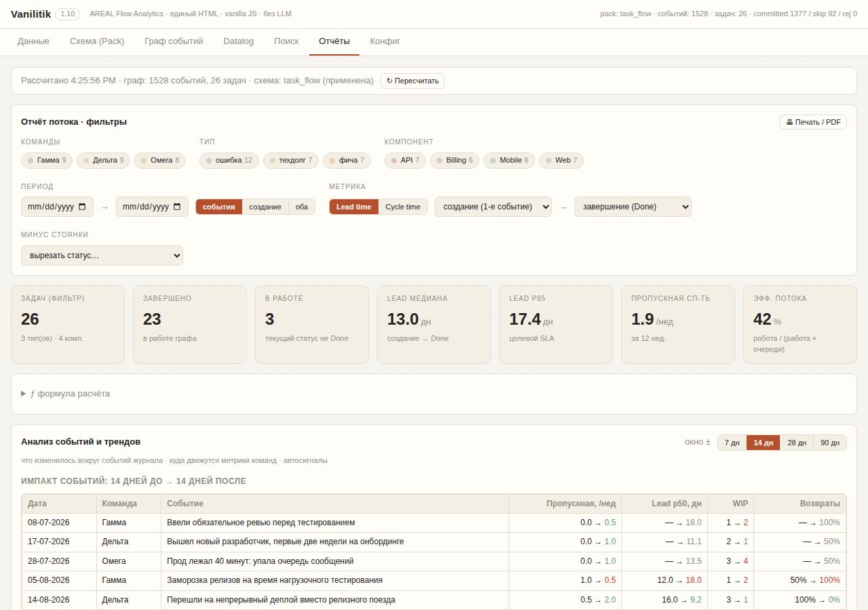Image resolution: width=868 pixels, height=610 pixels.
Task: Click the Печать / PDF button
Action: click(x=813, y=122)
